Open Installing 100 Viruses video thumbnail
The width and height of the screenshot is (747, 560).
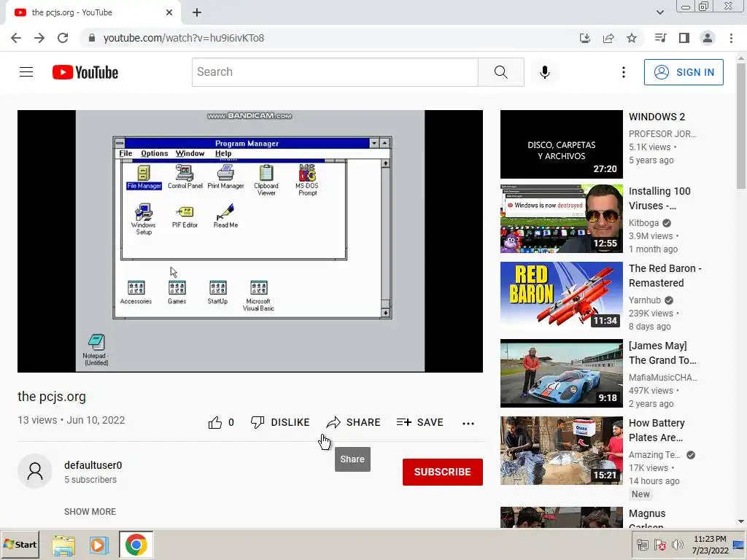(561, 219)
